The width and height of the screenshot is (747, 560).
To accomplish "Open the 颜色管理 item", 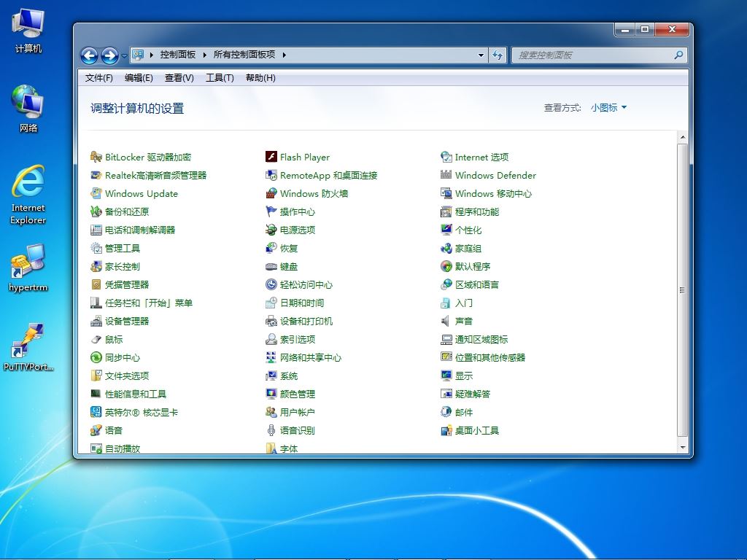I will pos(298,394).
